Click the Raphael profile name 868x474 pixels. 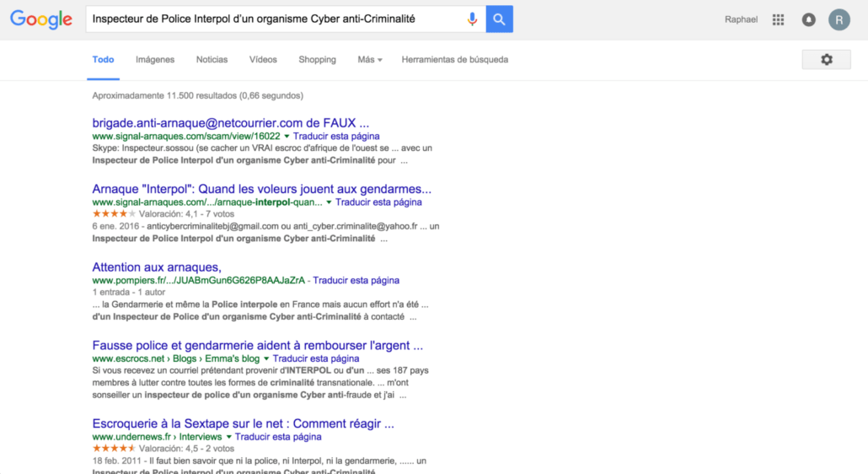[x=742, y=20]
